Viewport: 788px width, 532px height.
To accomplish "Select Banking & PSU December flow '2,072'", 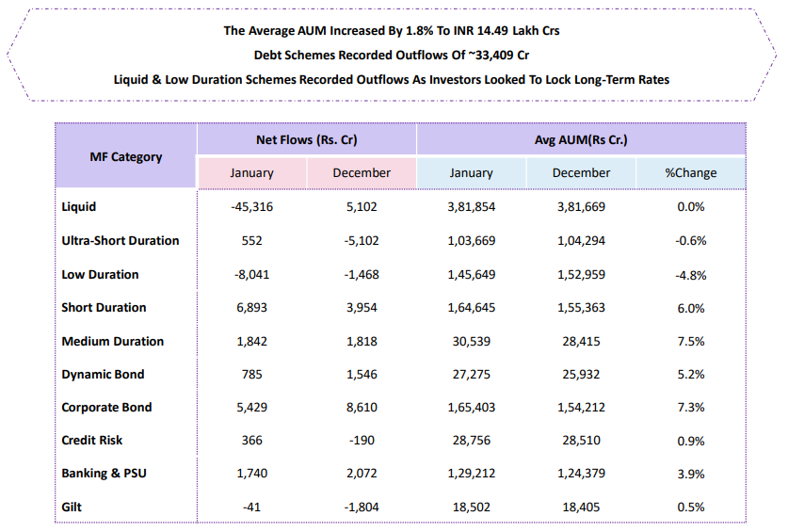I will (x=362, y=474).
